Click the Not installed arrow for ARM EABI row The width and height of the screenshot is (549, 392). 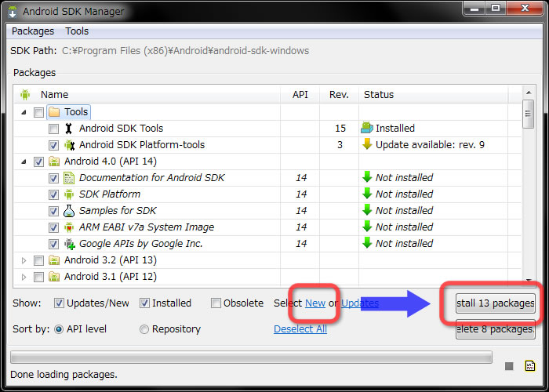point(367,227)
